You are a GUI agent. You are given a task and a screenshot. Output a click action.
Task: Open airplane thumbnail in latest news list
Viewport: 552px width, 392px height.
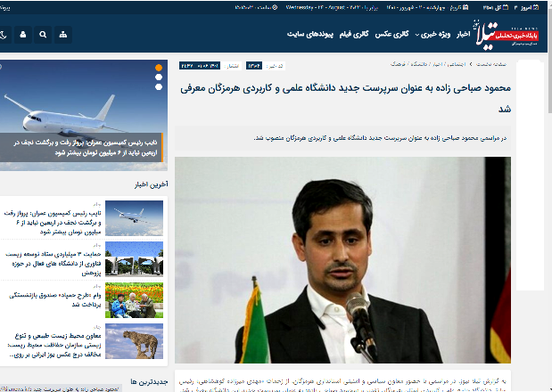(134, 217)
